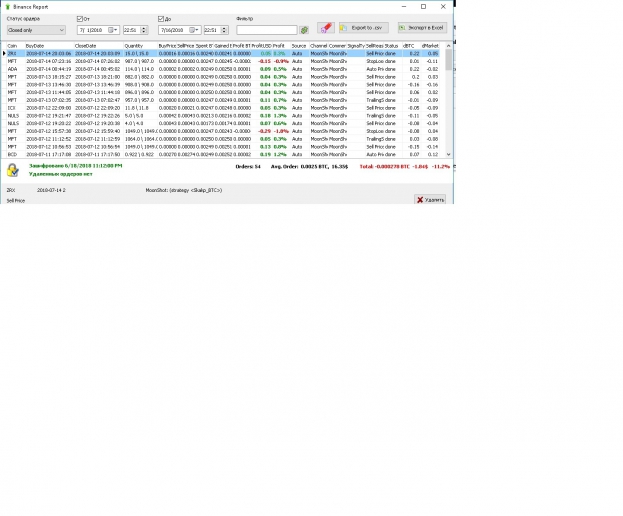
Task: Click the green refresh filter icon
Action: [304, 30]
